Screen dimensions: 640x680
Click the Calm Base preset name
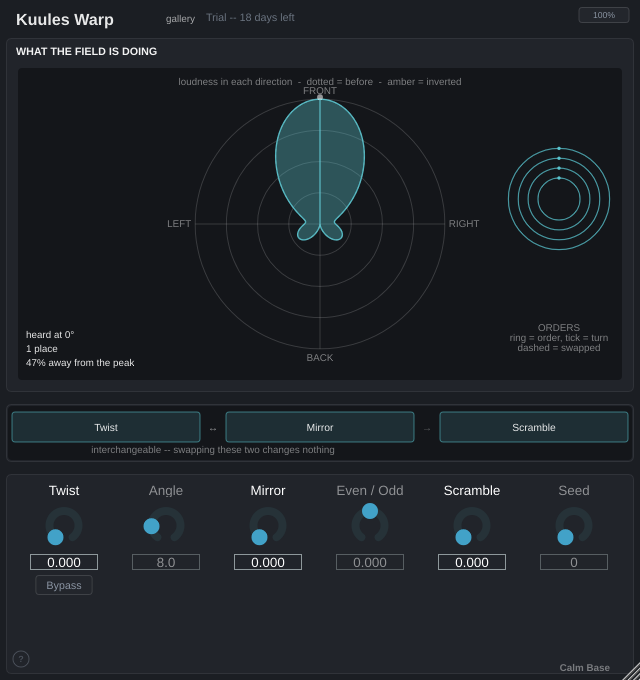click(x=584, y=667)
